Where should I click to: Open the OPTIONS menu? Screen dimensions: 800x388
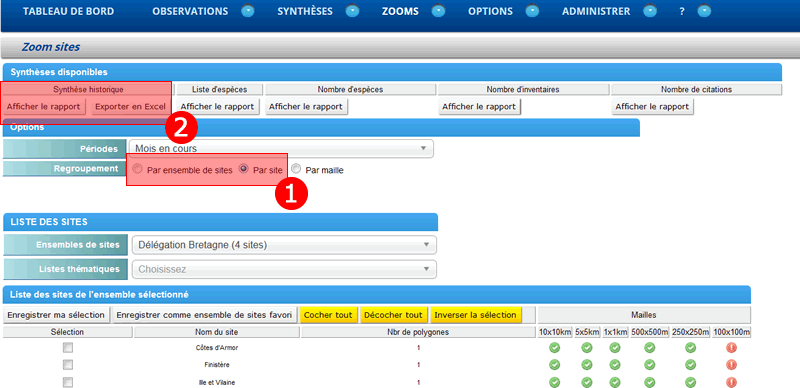[x=490, y=11]
